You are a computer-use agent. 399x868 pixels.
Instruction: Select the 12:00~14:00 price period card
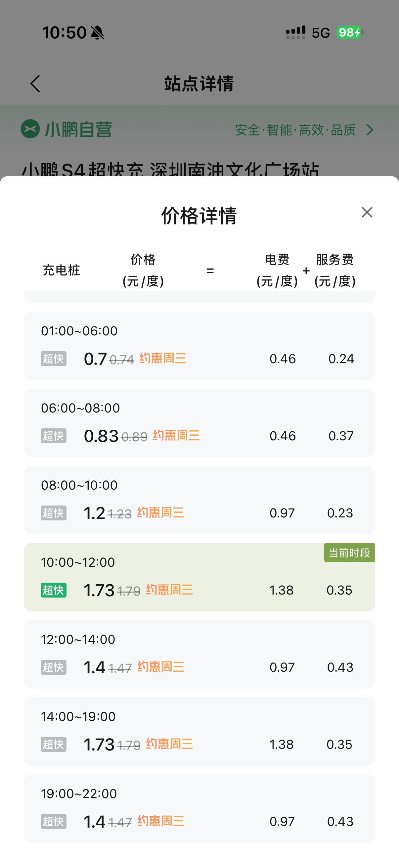point(199,654)
